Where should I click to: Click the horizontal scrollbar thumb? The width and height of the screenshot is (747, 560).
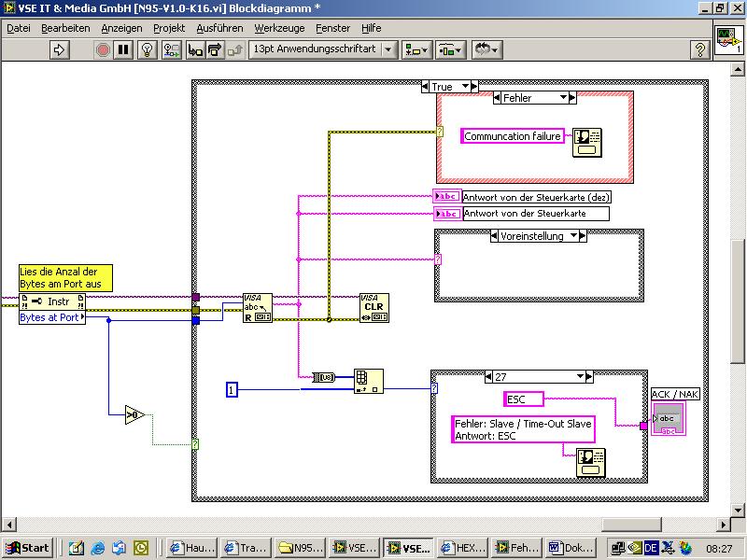coord(631,525)
